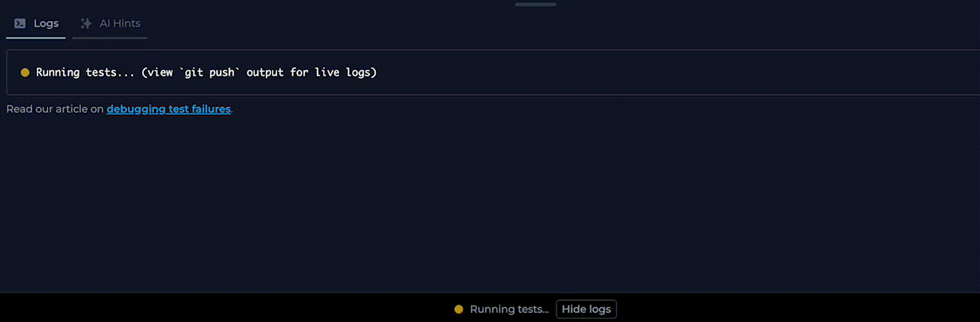This screenshot has height=322, width=980.
Task: Click the sparkle icon beside AI Hints
Action: [86, 24]
